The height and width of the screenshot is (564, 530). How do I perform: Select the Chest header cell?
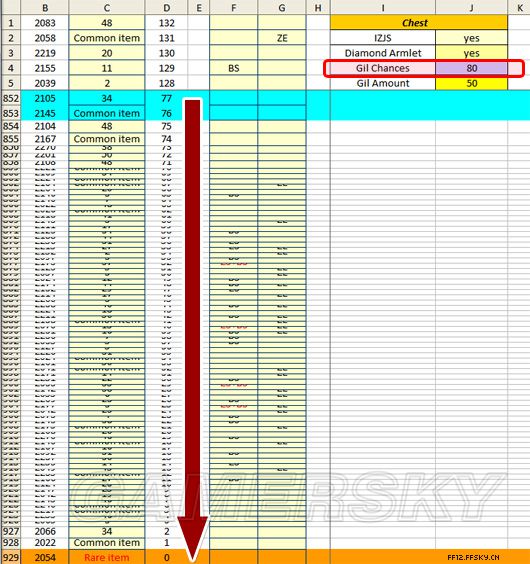coord(419,23)
